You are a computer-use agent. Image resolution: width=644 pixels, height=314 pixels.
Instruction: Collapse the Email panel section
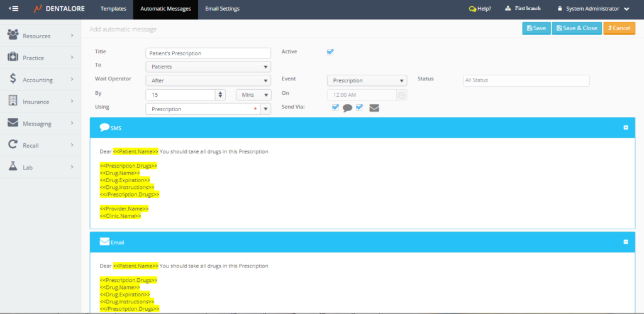click(x=626, y=242)
